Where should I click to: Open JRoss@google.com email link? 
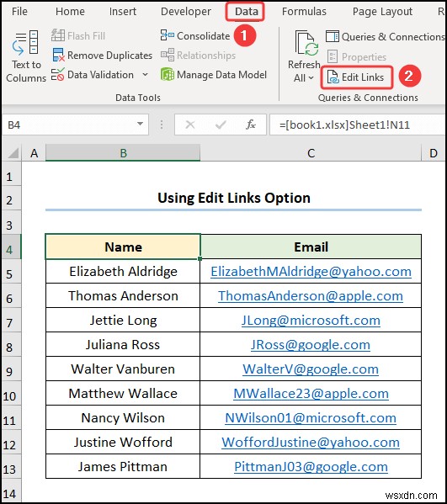point(311,345)
